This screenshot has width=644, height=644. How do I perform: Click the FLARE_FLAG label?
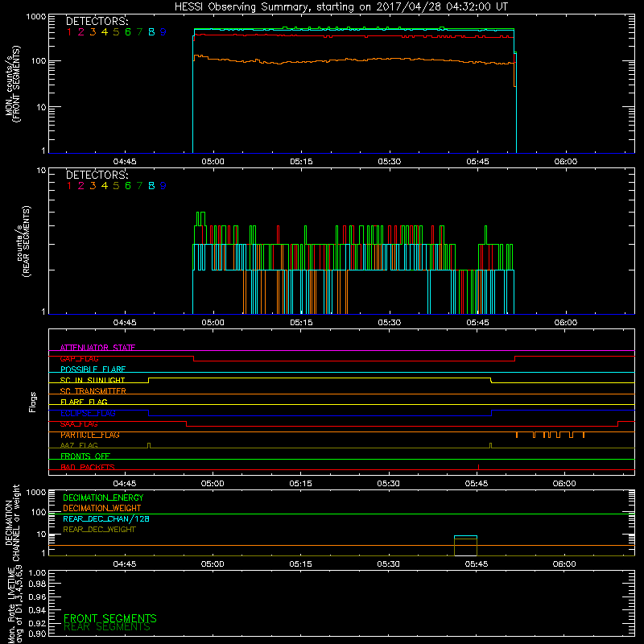point(84,402)
